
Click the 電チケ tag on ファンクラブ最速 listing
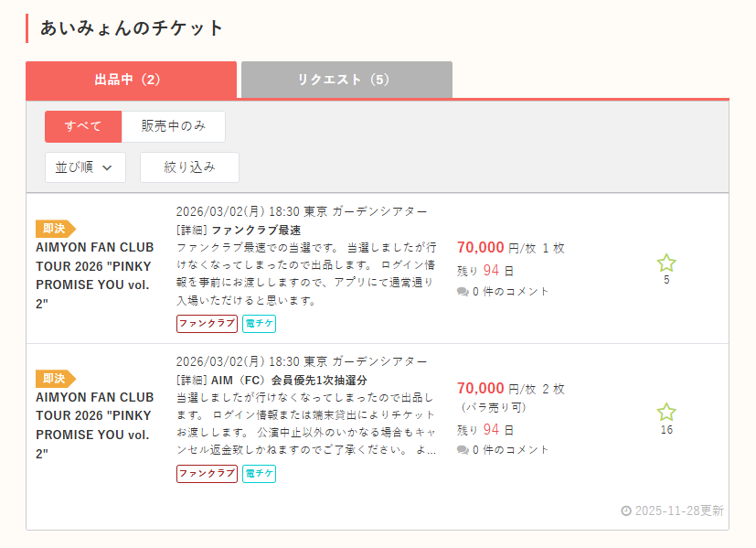pyautogui.click(x=259, y=324)
